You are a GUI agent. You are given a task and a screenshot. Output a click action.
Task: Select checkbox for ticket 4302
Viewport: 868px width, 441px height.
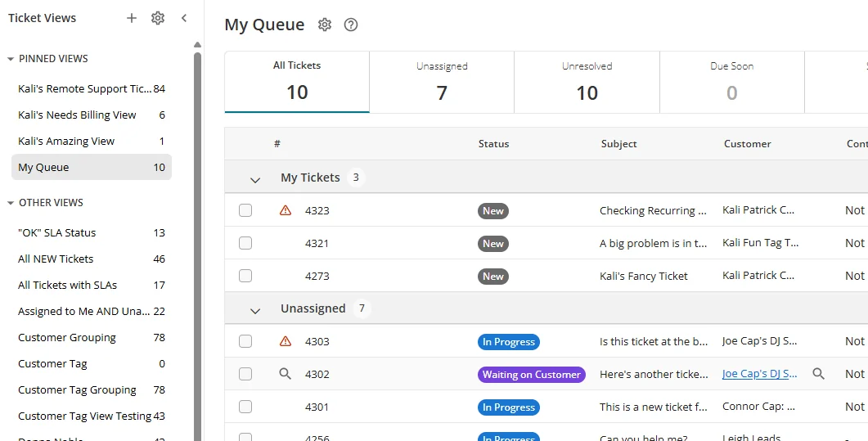point(245,374)
